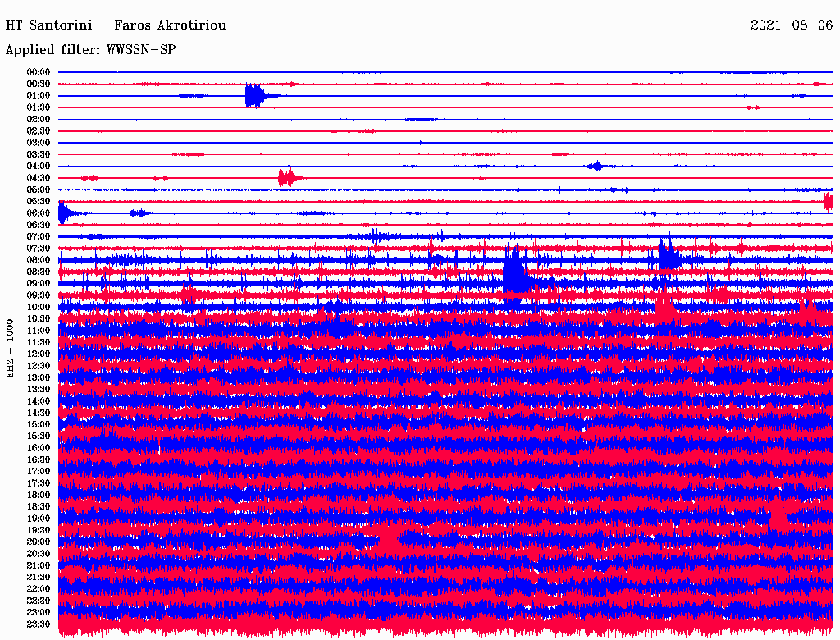Click the 00:00 time label
This screenshot has height=640, width=840.
pos(39,72)
